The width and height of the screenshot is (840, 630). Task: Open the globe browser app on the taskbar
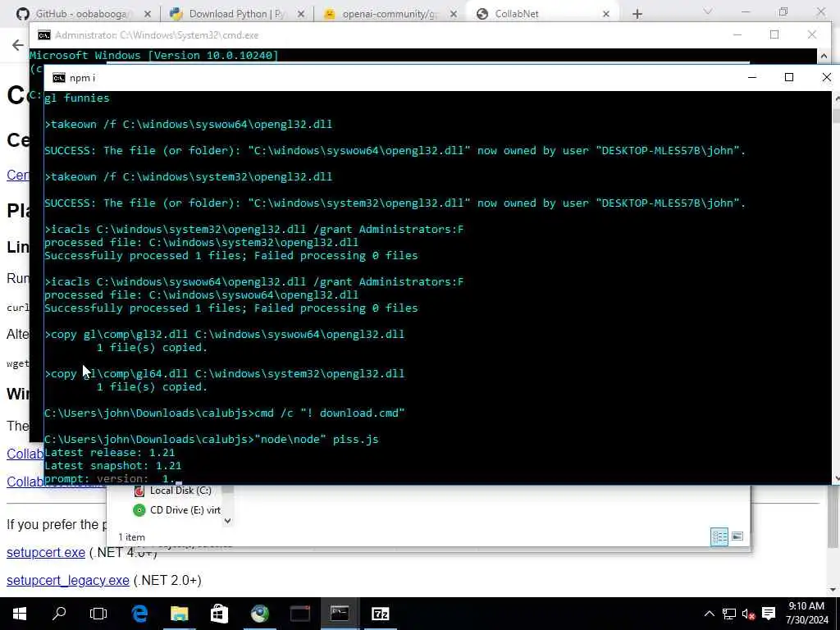point(260,614)
